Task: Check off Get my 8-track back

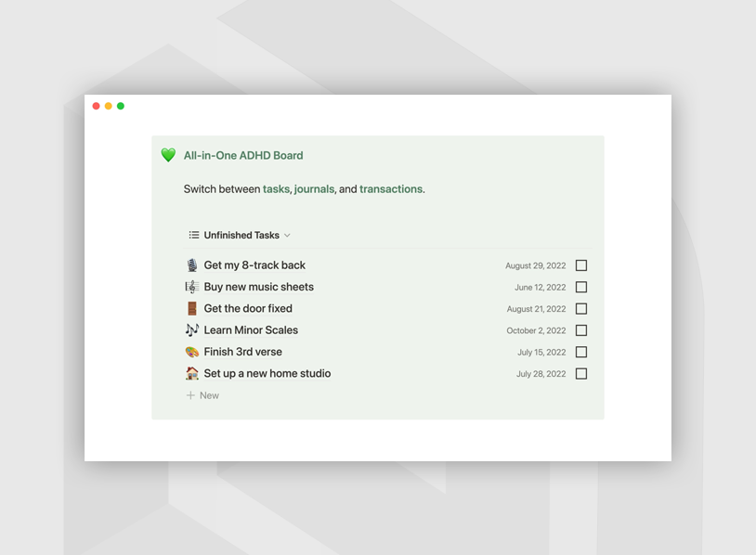Action: click(581, 265)
